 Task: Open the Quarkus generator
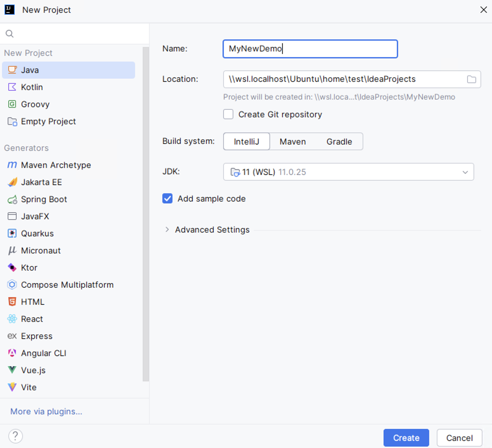point(37,233)
